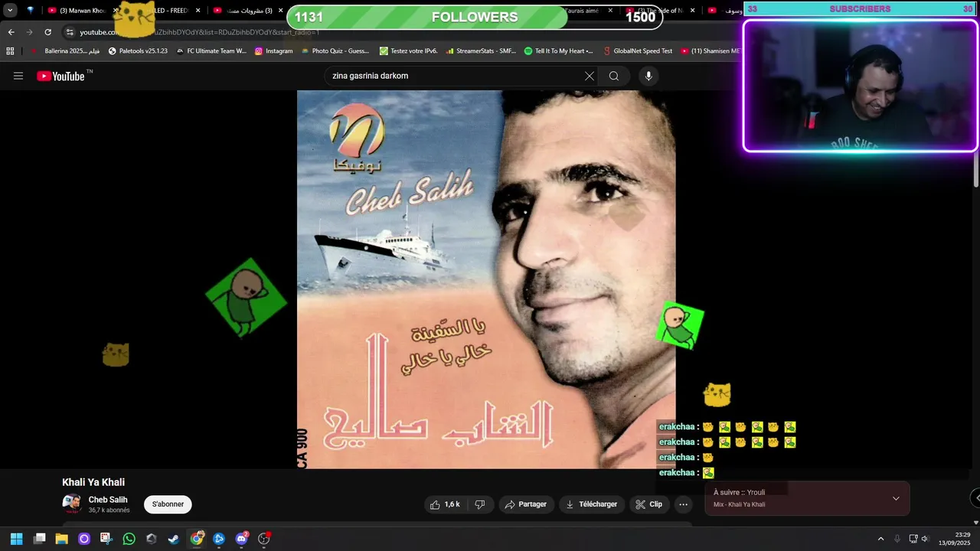
Task: Open Testez votre IPv6 bookmark
Action: tap(409, 51)
